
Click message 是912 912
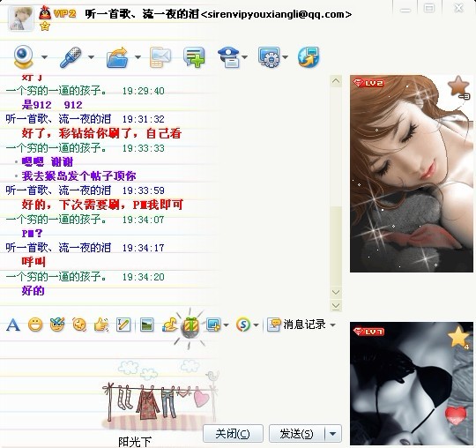pos(52,105)
